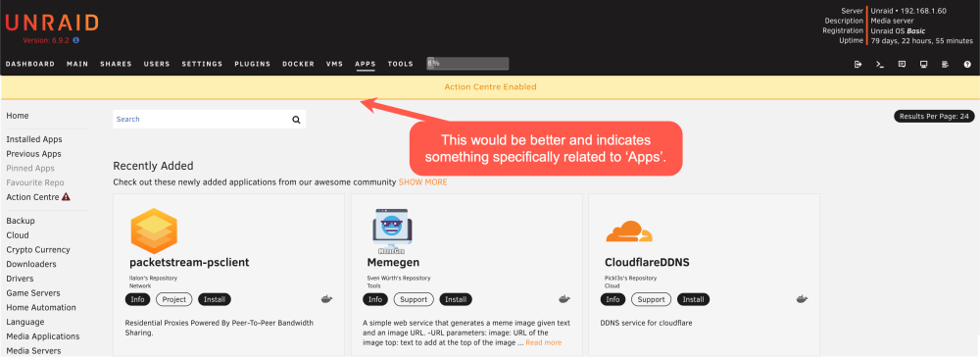Click the Docker whale icon on CloudflareDDNS card
The width and height of the screenshot is (980, 360).
tap(802, 299)
